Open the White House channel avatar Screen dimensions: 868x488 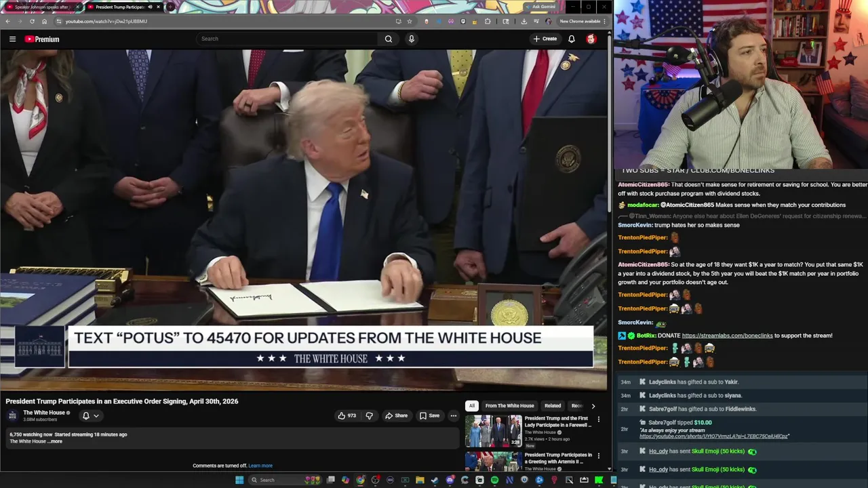tap(12, 415)
